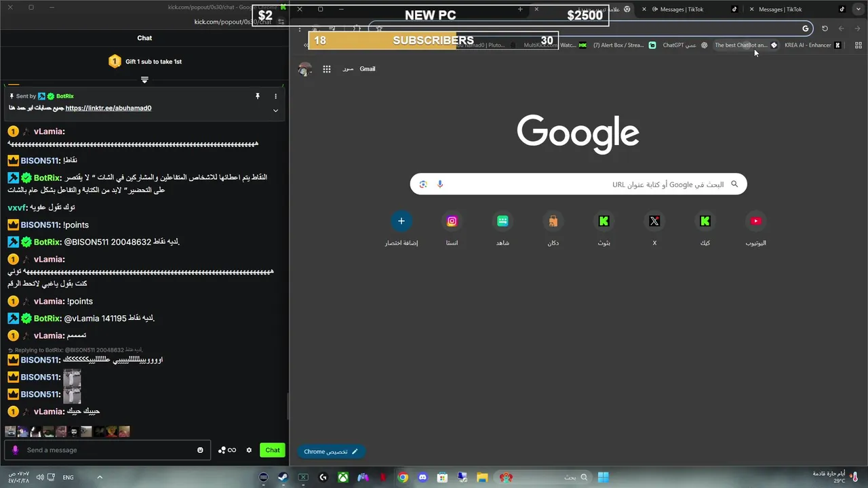The image size is (868, 488).
Task: Open the شاهد shortcut tile
Action: pos(502,228)
